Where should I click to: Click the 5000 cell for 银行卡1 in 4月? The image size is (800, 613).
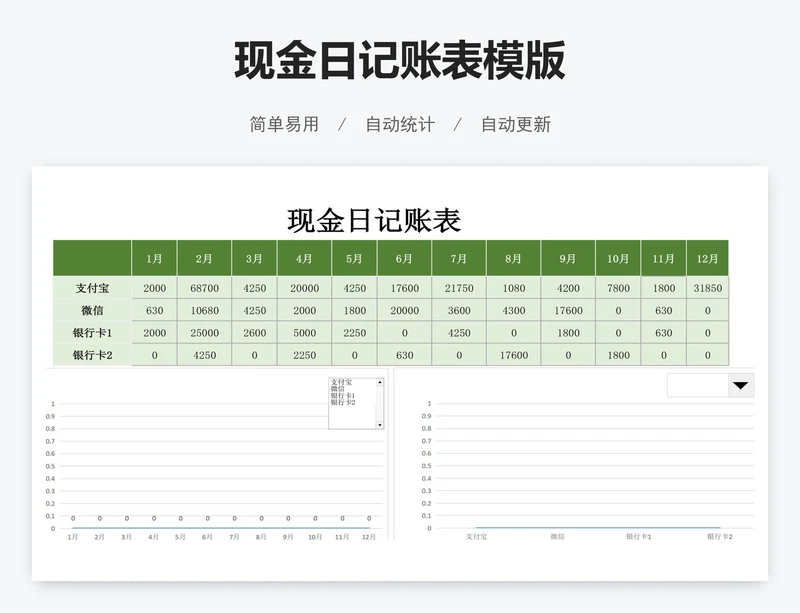point(304,333)
